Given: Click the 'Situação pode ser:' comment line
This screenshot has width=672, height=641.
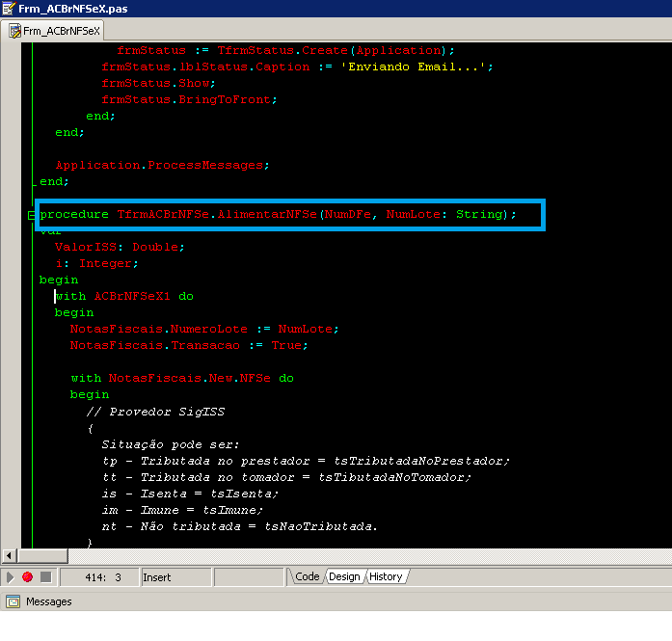Looking at the screenshot, I should pyautogui.click(x=170, y=444).
